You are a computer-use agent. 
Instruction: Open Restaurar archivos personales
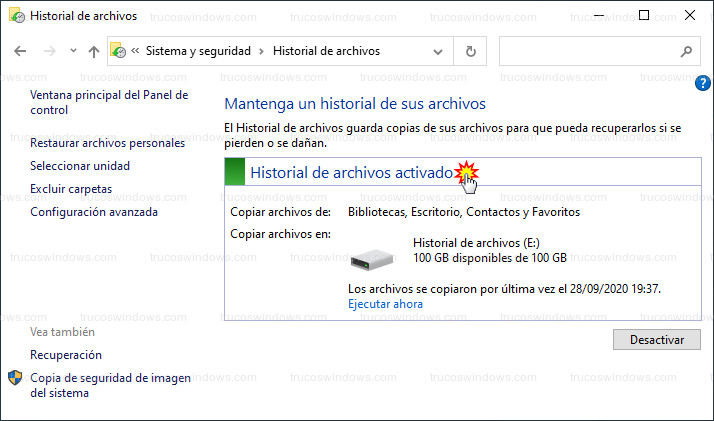(107, 143)
